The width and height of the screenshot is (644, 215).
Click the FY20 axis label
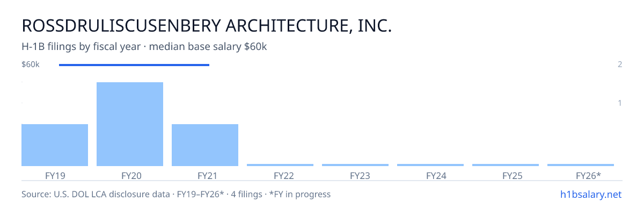[130, 175]
